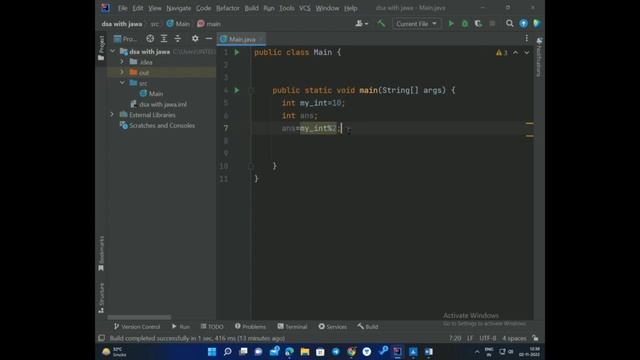Open editor tabs more options menu
640x360 pixels.
[527, 38]
